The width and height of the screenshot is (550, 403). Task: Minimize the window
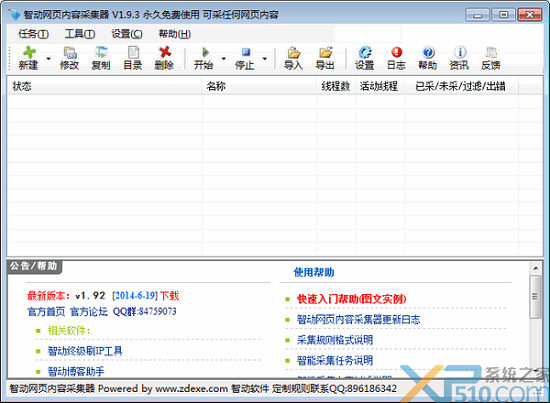point(477,15)
